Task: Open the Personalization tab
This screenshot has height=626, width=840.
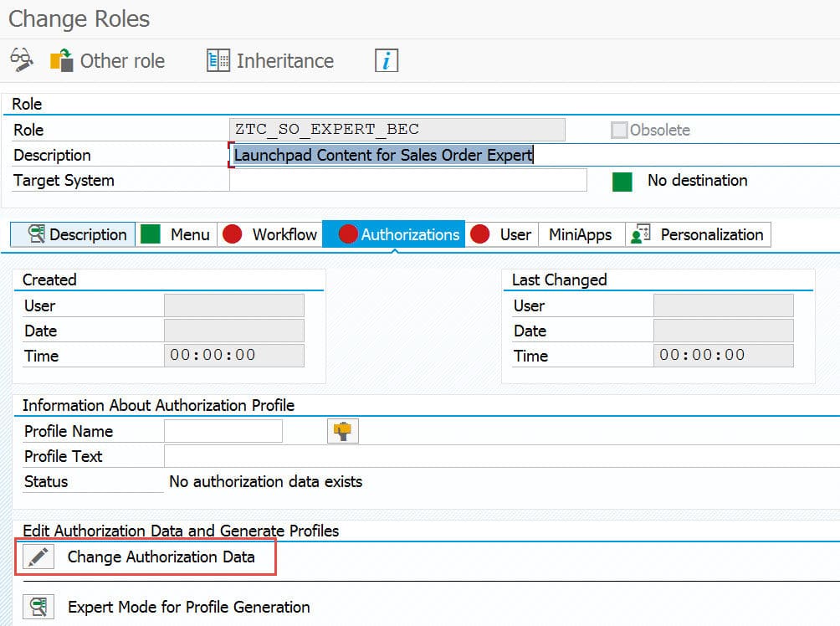Action: pyautogui.click(x=698, y=234)
